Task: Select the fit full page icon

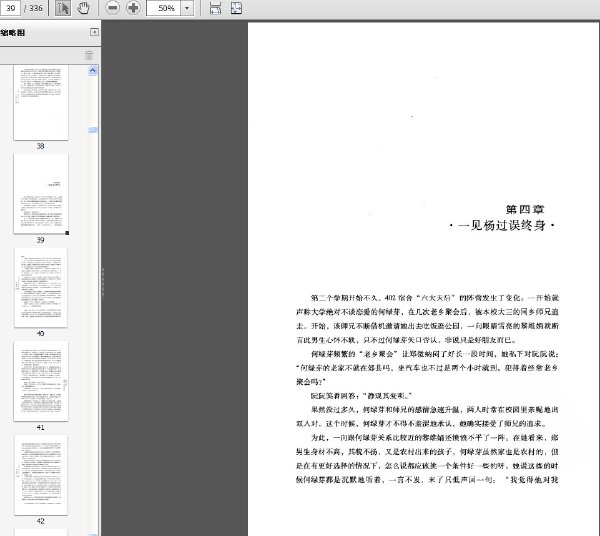Action: (236, 8)
